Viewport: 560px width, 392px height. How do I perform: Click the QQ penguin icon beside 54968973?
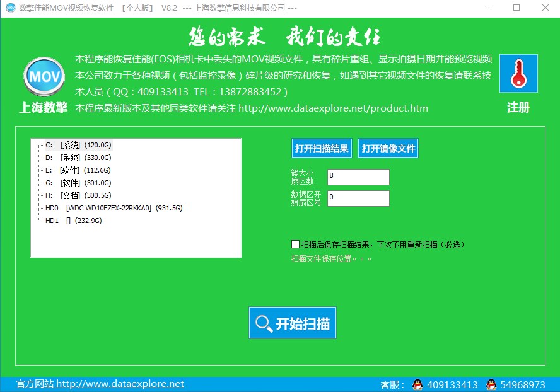[x=491, y=385]
